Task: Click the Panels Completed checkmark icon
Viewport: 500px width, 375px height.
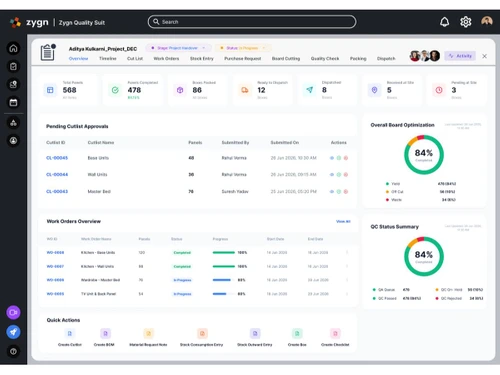Action: (x=115, y=90)
